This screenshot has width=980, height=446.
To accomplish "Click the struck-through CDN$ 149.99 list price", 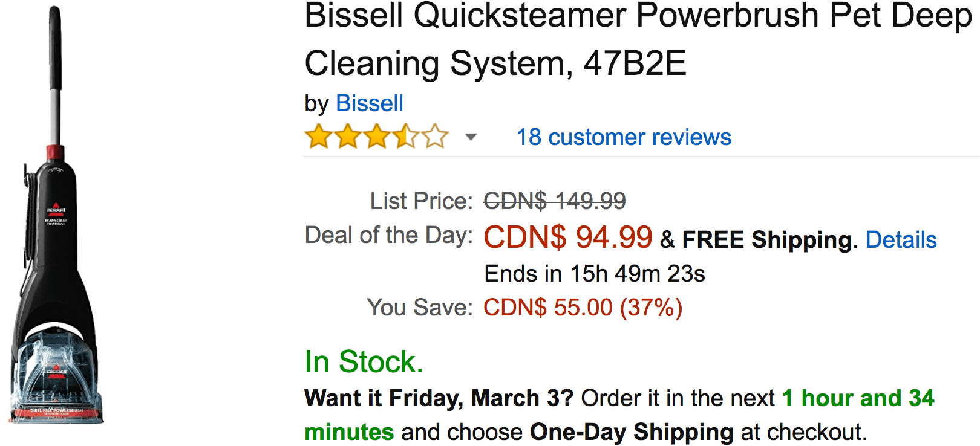I will (x=555, y=201).
